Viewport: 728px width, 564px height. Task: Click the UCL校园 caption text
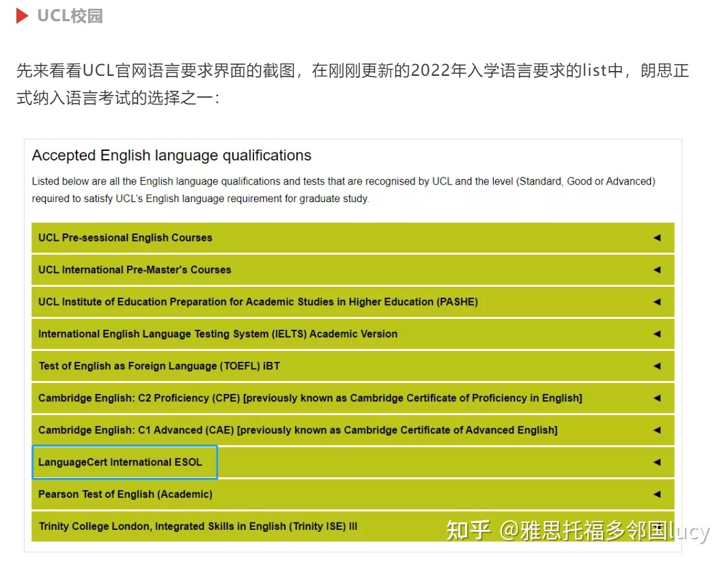click(x=70, y=16)
